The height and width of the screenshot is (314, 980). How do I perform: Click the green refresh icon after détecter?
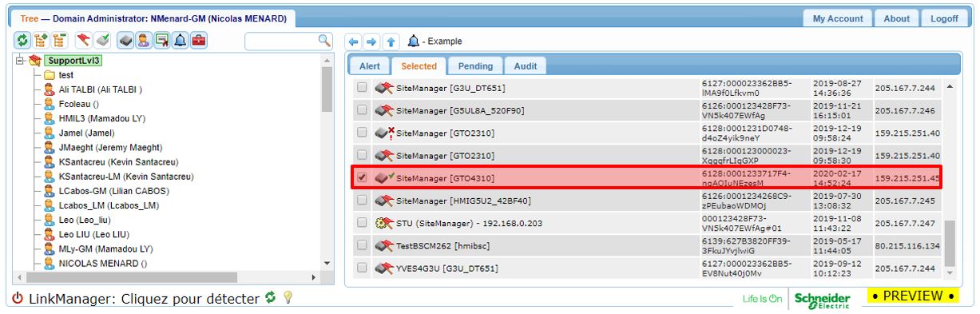click(x=271, y=298)
